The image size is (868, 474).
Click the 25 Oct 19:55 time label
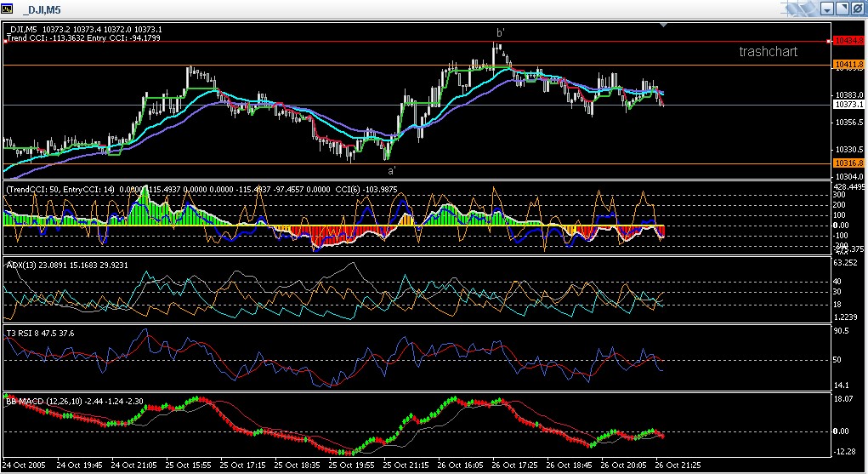click(x=351, y=465)
